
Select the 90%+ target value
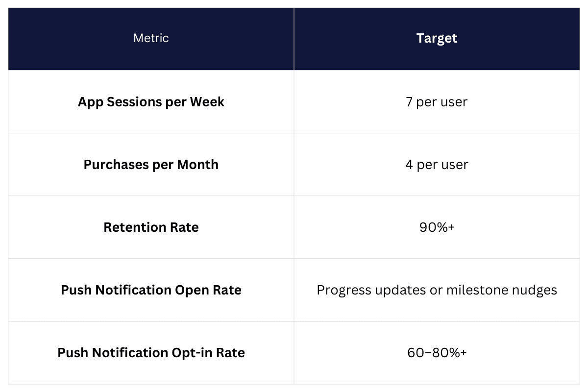click(437, 227)
